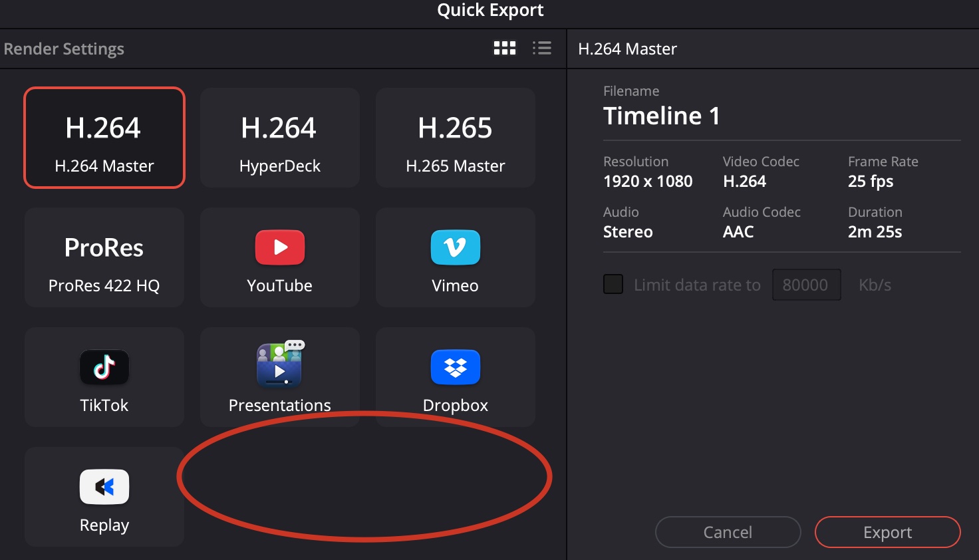The height and width of the screenshot is (560, 979).
Task: Enable the Limit data rate checkbox
Action: tap(613, 285)
